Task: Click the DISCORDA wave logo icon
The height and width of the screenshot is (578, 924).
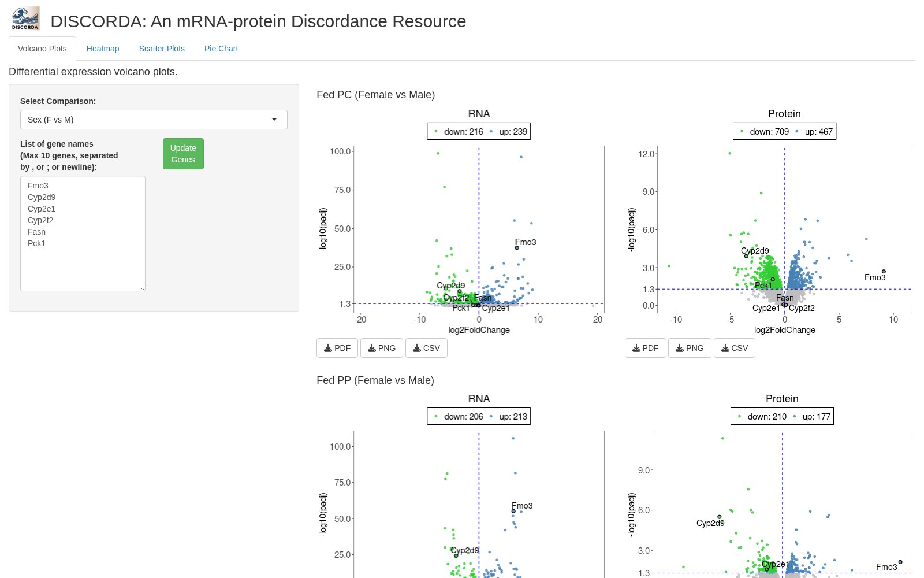Action: point(25,18)
